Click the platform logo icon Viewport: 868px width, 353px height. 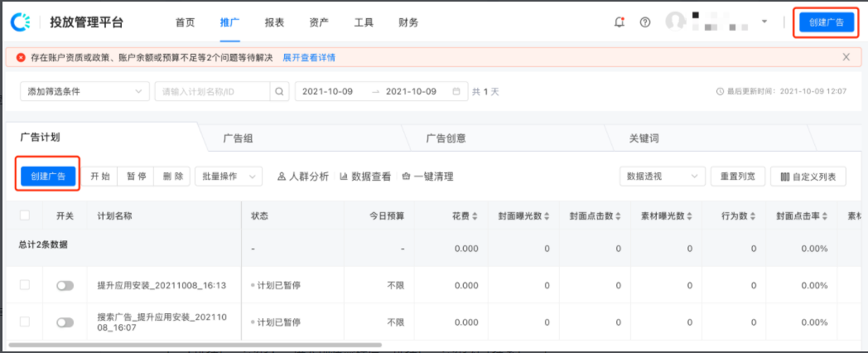coord(21,22)
